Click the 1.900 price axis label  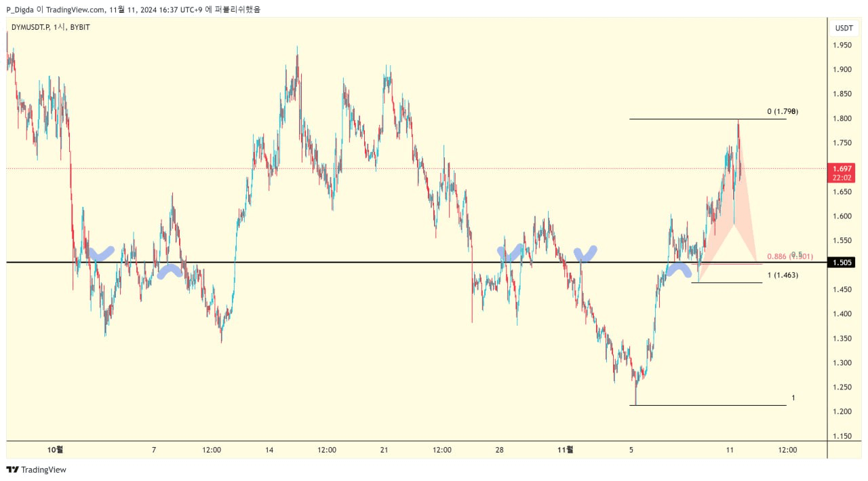click(842, 70)
